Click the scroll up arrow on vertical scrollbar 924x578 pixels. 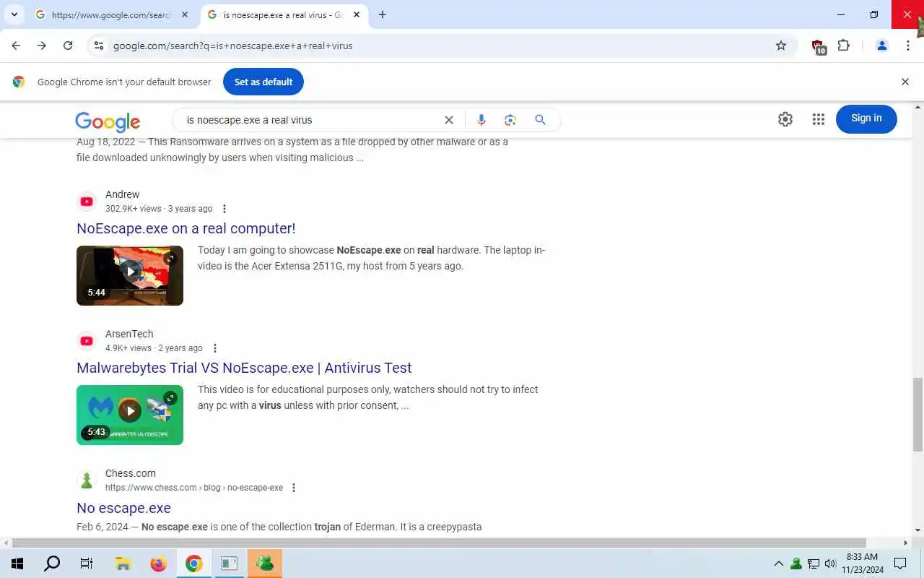point(918,107)
